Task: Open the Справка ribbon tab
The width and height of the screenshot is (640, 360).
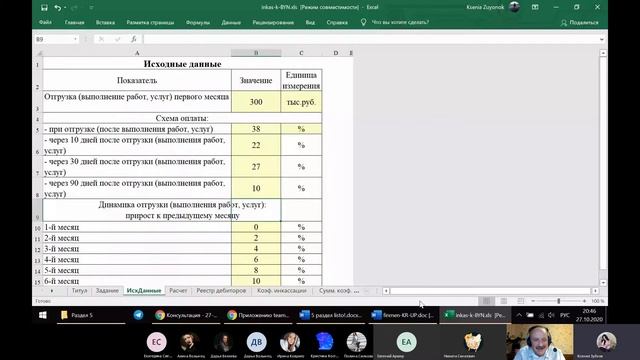Action: pos(337,22)
